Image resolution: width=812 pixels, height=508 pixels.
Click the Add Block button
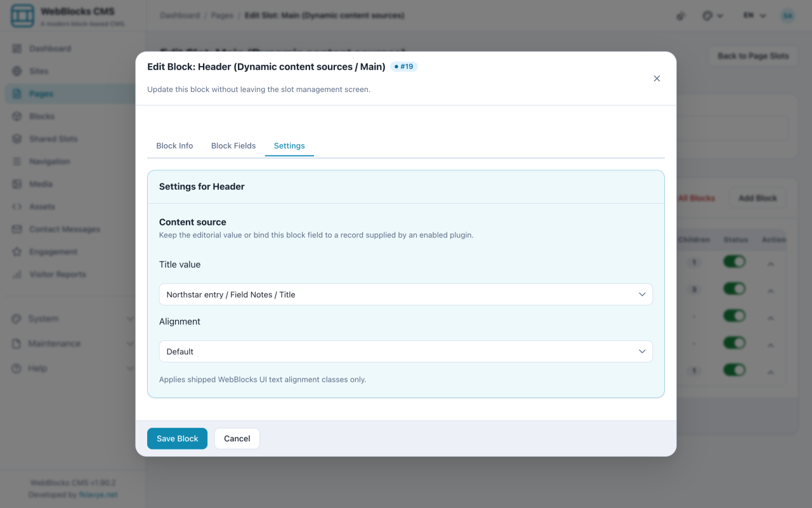coord(757,198)
